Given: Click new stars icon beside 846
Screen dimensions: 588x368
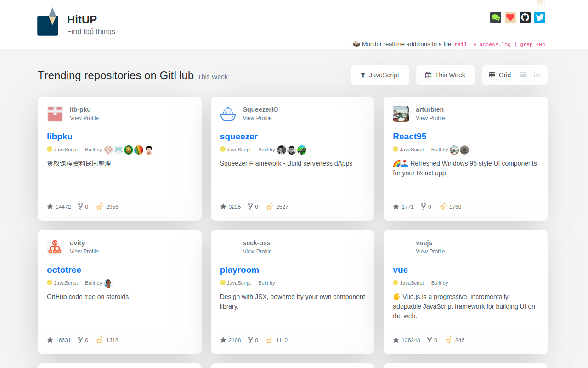Looking at the screenshot, I should [449, 340].
